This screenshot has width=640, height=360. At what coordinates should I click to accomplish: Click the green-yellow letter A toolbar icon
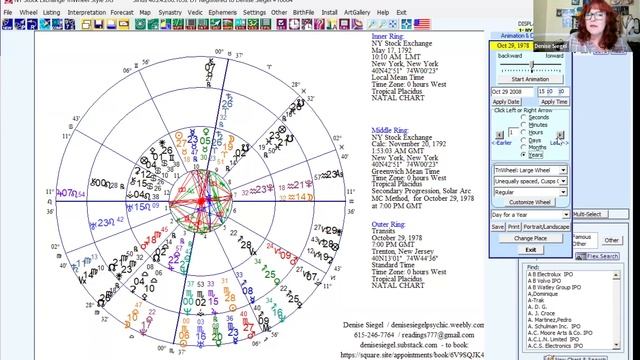[331, 24]
